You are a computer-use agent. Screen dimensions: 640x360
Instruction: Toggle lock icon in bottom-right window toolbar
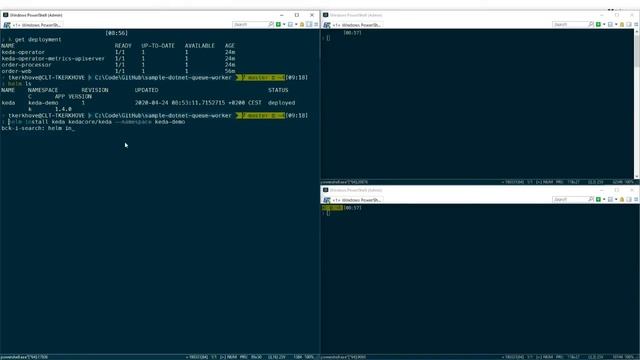click(622, 199)
